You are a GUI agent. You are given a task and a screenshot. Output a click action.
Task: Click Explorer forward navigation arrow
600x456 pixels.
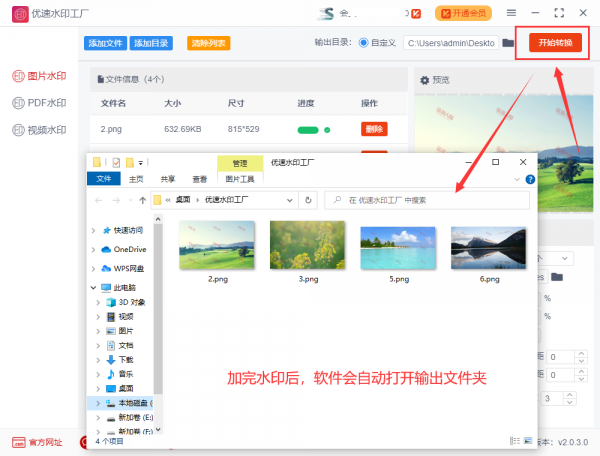click(116, 200)
